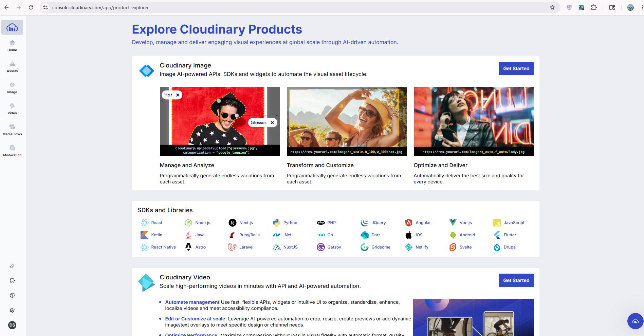Open the Android SDK link
This screenshot has height=336, width=644.
pos(467,235)
